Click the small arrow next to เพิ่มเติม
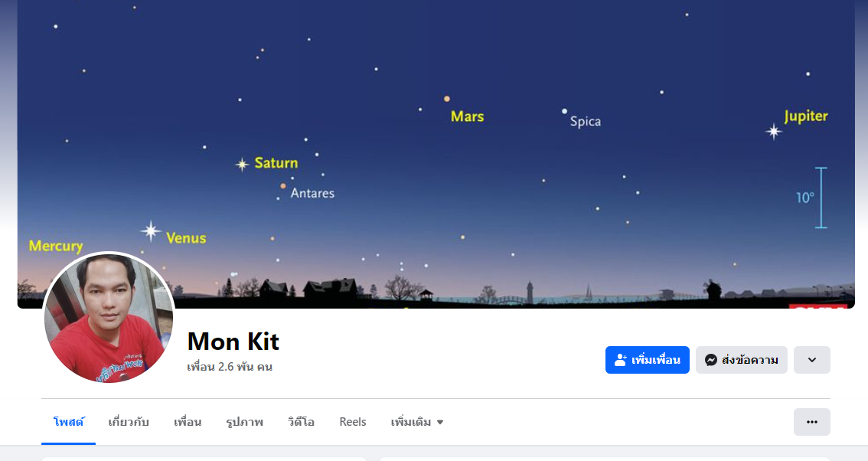The image size is (868, 461). [x=440, y=422]
